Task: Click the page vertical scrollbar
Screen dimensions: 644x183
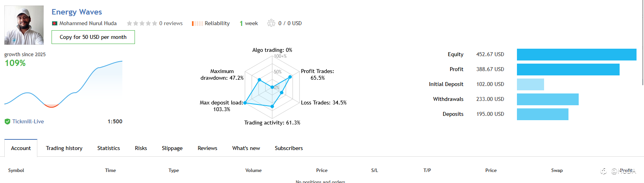Action: coord(642,43)
